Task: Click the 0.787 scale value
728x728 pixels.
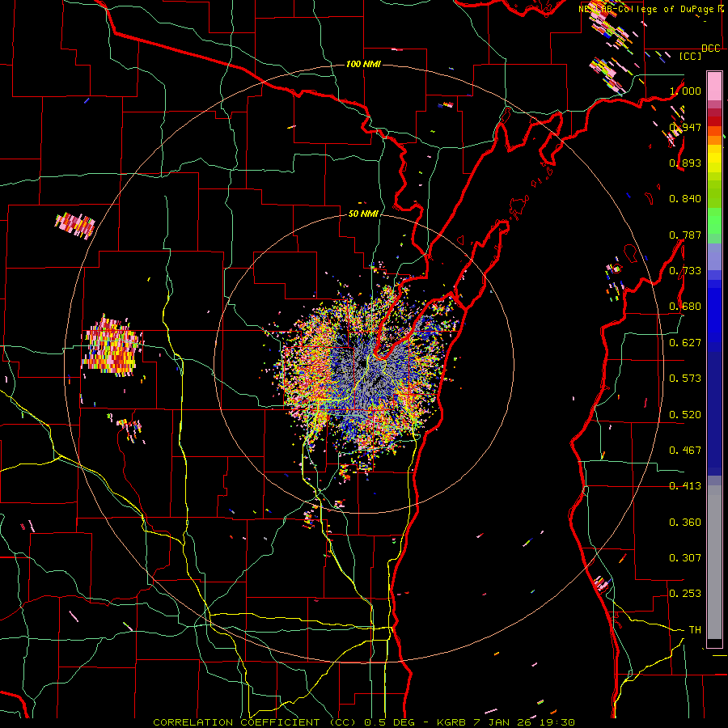Action: [x=685, y=235]
